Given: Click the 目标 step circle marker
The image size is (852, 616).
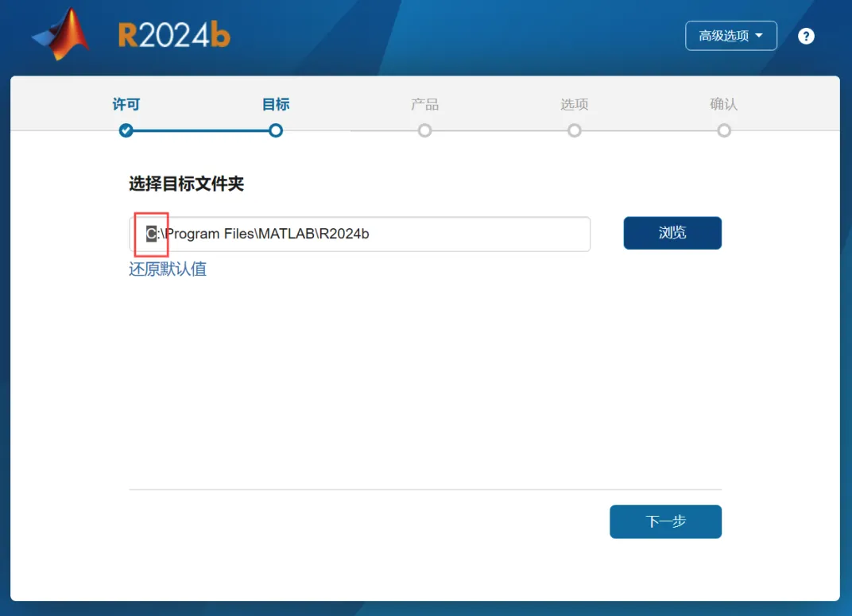Looking at the screenshot, I should click(276, 130).
